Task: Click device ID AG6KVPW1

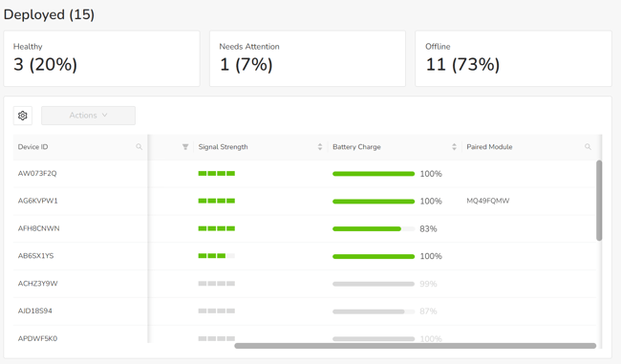Action: 37,201
